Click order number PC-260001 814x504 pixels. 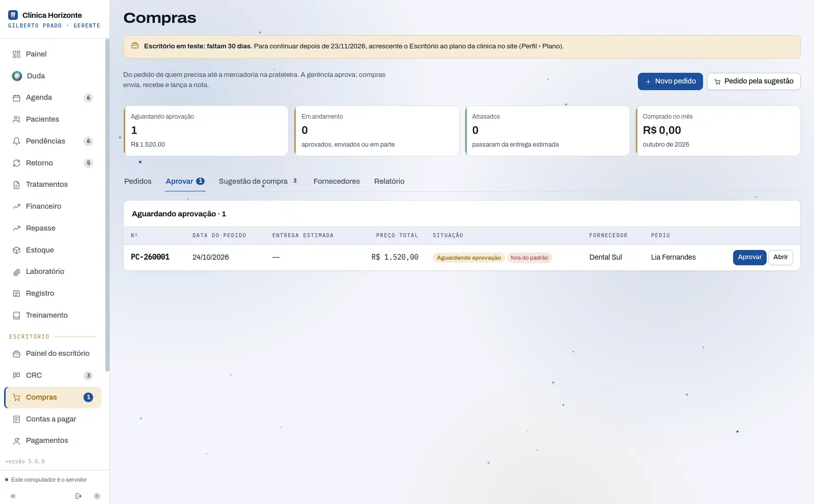click(150, 257)
